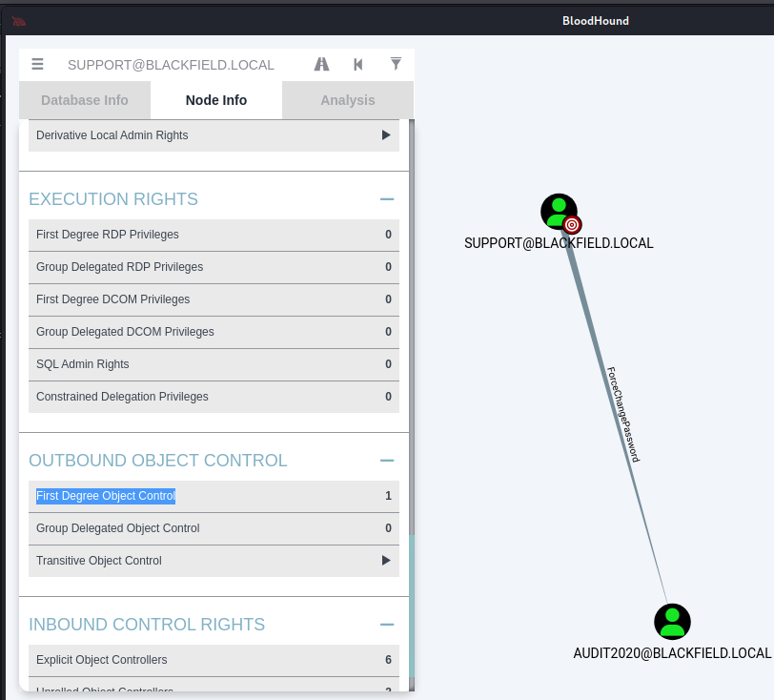The image size is (774, 700).
Task: Expand Derivative Local Admin Rights arrow
Action: tap(386, 134)
